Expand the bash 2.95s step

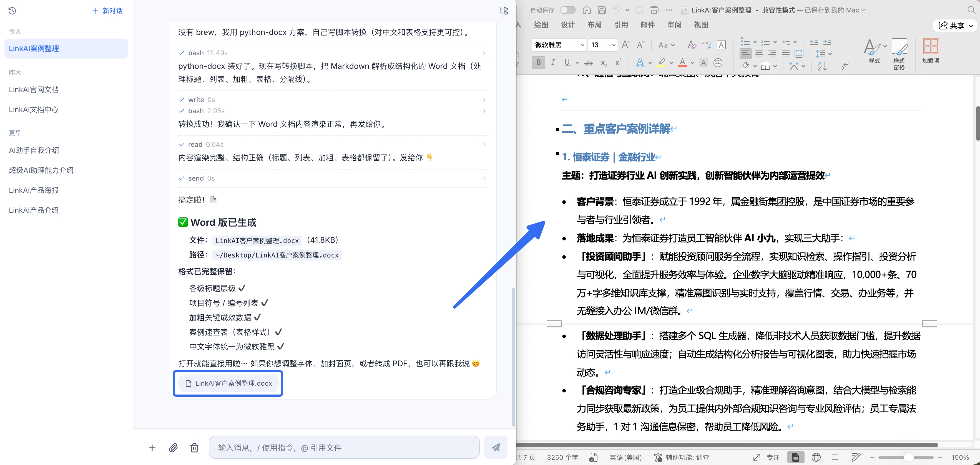point(333,111)
